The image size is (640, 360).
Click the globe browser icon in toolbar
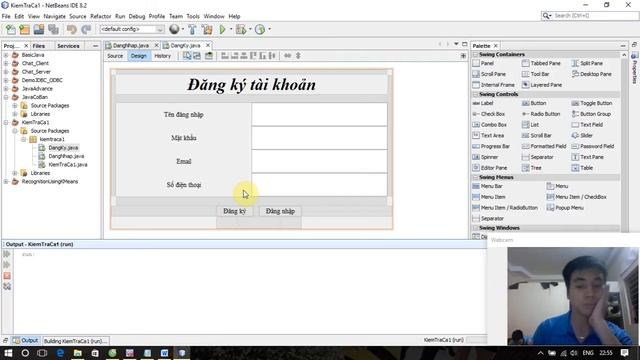pyautogui.click(x=174, y=29)
